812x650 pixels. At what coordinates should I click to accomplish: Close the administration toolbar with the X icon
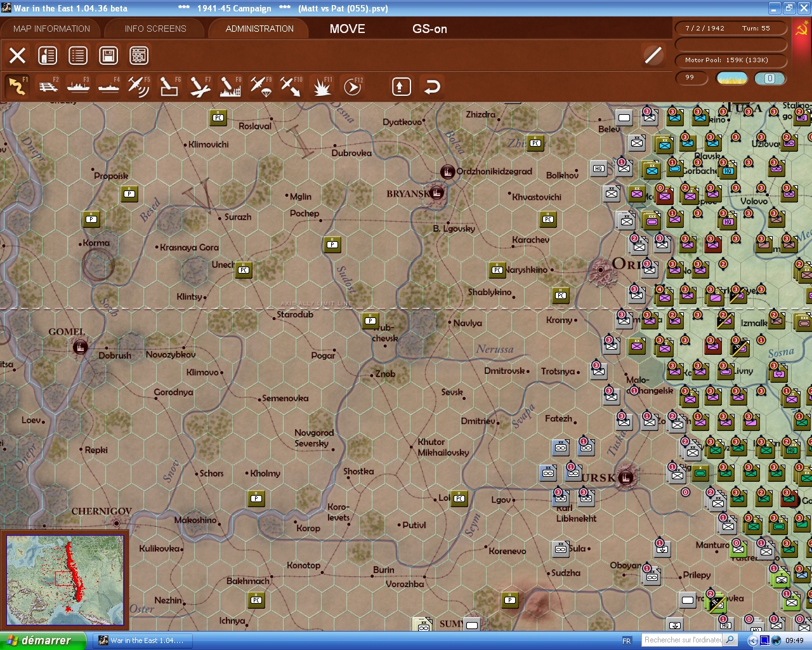[17, 56]
